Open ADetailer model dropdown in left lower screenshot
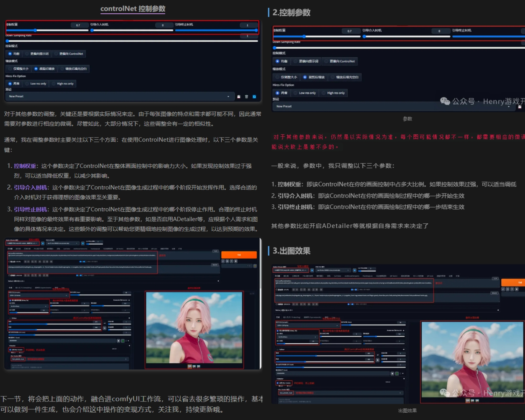 point(70,359)
